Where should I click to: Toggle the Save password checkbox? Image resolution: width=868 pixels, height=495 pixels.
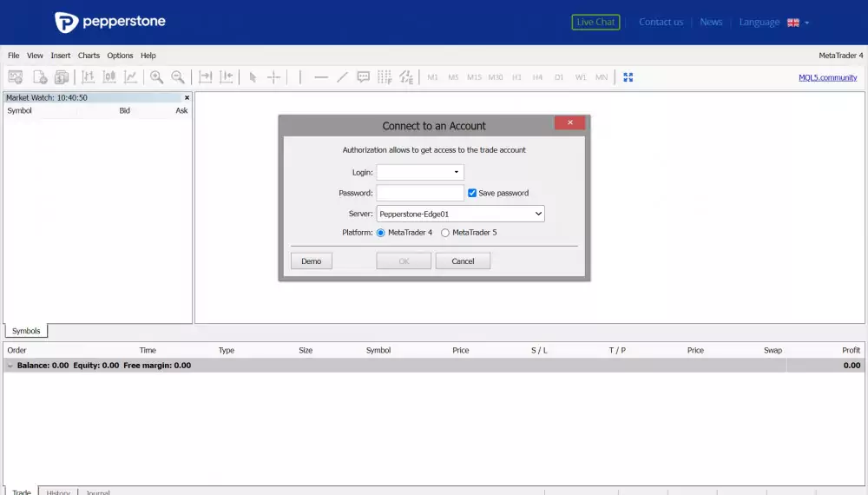(472, 193)
